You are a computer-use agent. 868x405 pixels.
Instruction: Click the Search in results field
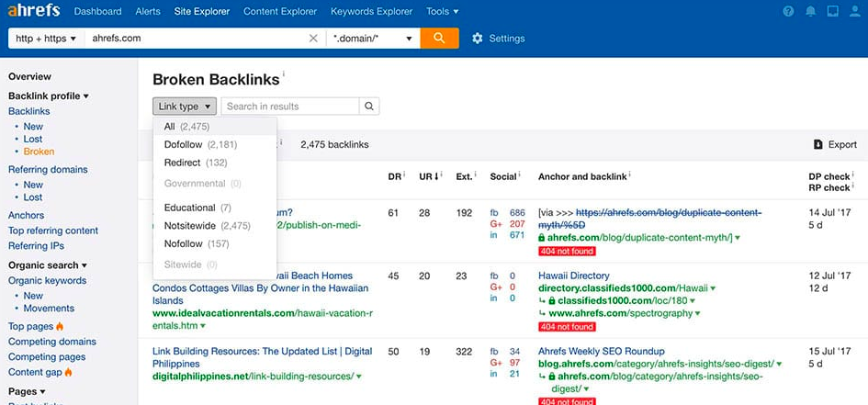tap(290, 107)
